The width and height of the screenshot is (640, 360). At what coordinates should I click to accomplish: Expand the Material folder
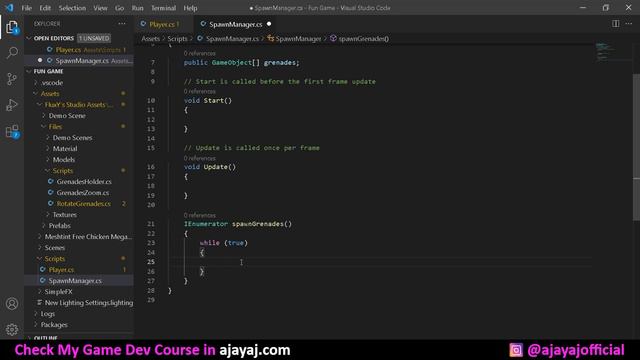click(x=65, y=149)
